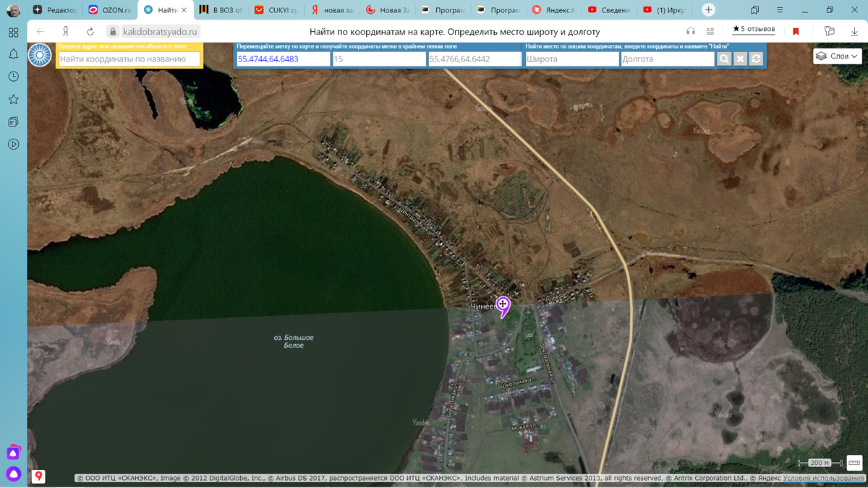Switch to the CUKYI tab
This screenshot has height=488, width=868.
[x=275, y=10]
